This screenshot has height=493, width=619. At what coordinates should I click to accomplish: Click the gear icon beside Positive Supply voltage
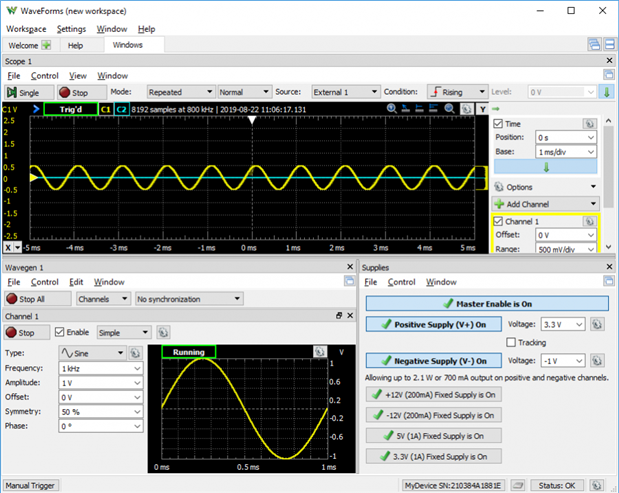(x=596, y=324)
